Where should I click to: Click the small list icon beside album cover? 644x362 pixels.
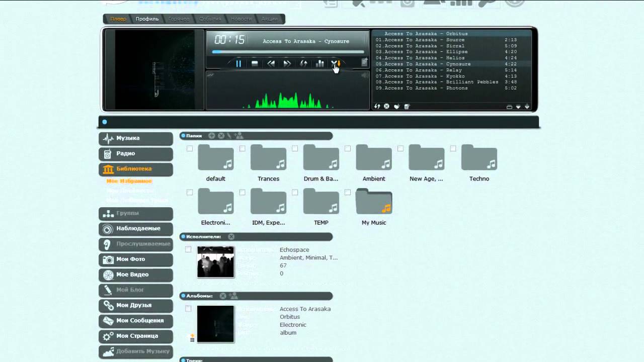(192, 339)
